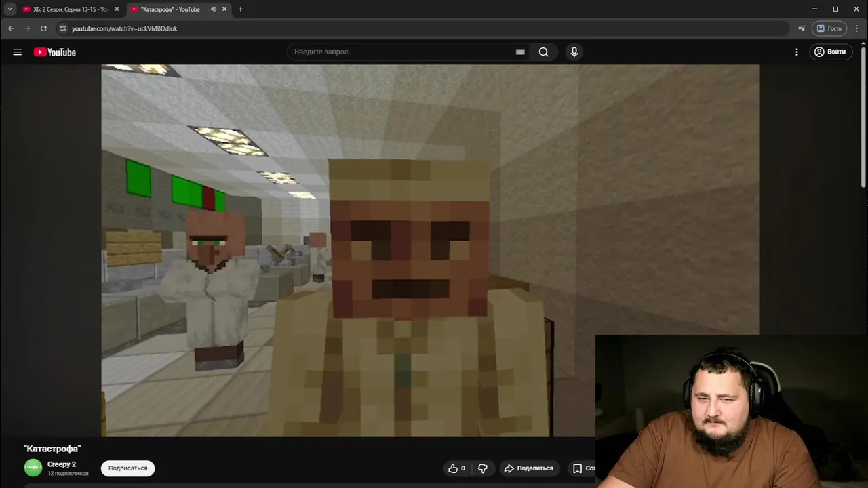Screen dimensions: 868x488
Task: Click the search magnifier button
Action: (543, 52)
